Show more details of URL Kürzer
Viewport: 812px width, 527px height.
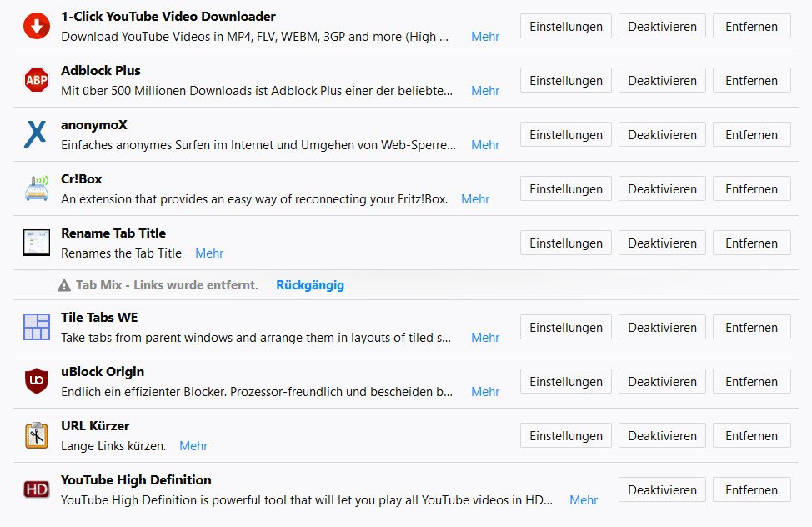(x=193, y=446)
